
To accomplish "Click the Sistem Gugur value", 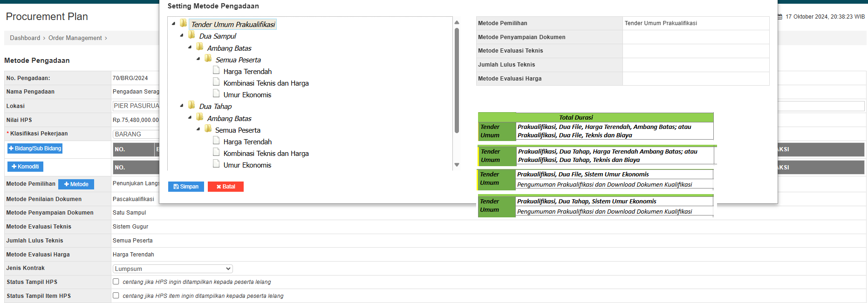I will tap(130, 227).
